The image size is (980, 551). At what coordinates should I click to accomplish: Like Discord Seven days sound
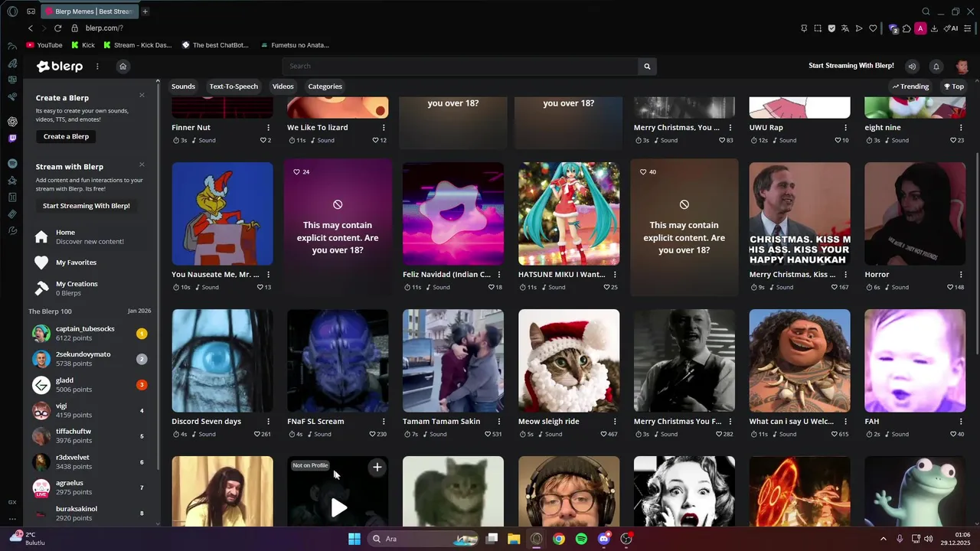point(258,434)
